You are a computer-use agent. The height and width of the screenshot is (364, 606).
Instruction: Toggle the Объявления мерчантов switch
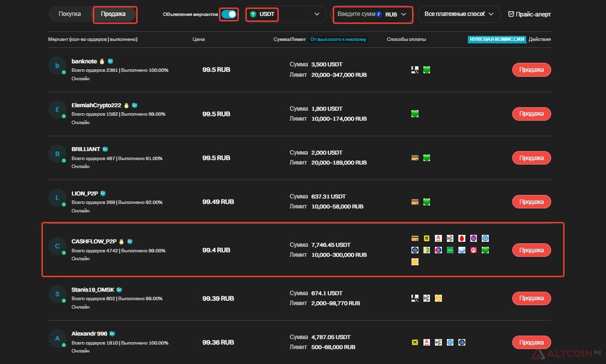click(x=229, y=14)
